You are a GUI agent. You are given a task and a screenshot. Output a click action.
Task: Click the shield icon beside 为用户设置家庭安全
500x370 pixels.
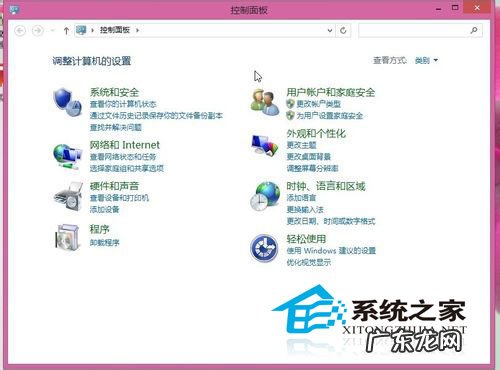(290, 116)
